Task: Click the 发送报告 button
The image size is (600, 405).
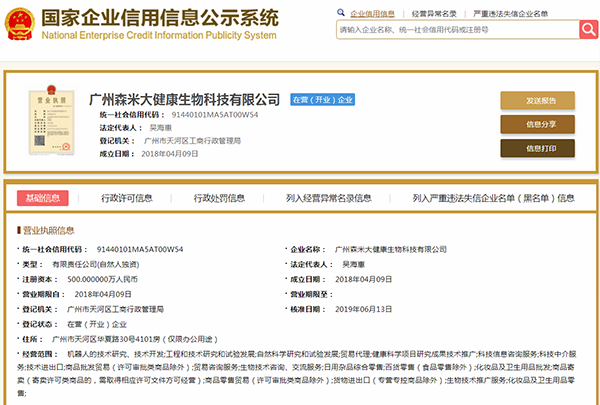Action: coord(537,101)
